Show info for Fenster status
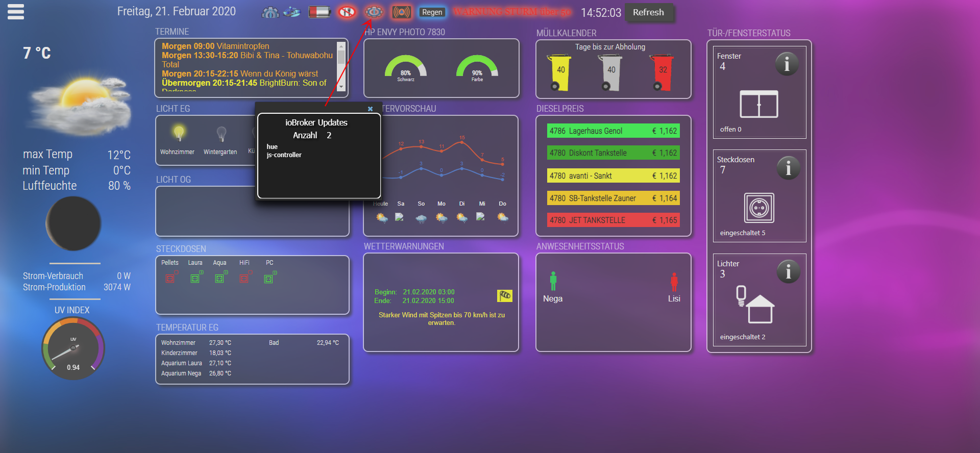 click(x=787, y=64)
